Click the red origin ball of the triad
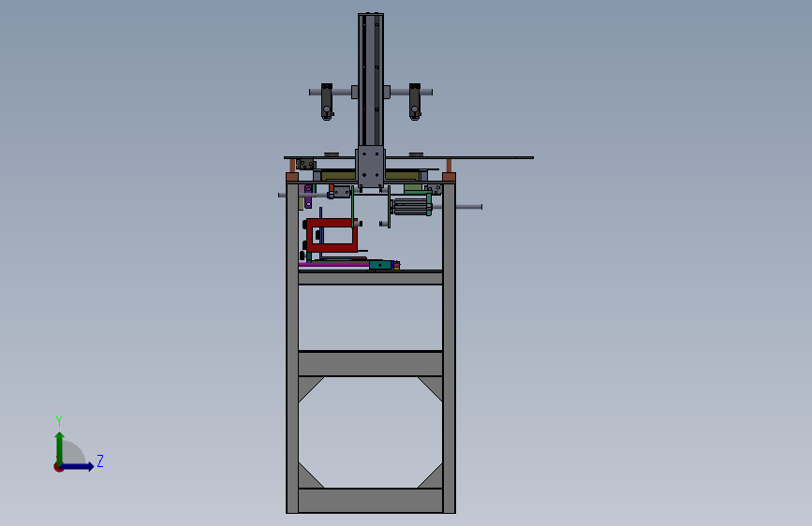The width and height of the screenshot is (812, 526). click(x=58, y=467)
